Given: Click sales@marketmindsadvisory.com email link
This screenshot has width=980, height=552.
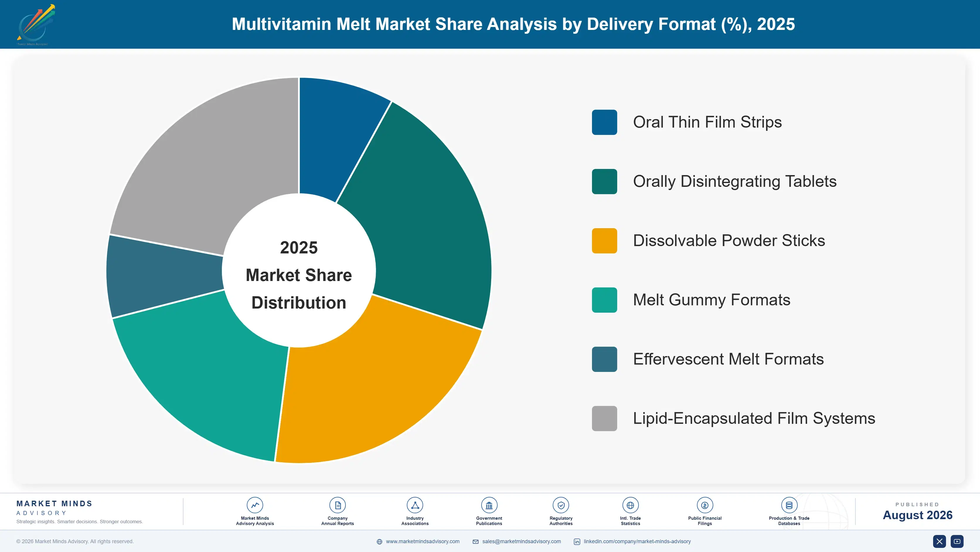Looking at the screenshot, I should pyautogui.click(x=522, y=541).
